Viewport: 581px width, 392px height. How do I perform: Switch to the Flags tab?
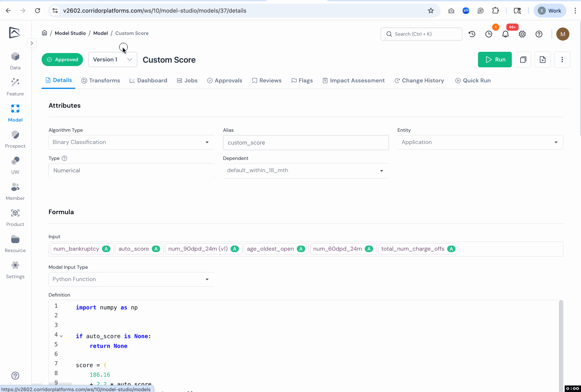pyautogui.click(x=302, y=81)
